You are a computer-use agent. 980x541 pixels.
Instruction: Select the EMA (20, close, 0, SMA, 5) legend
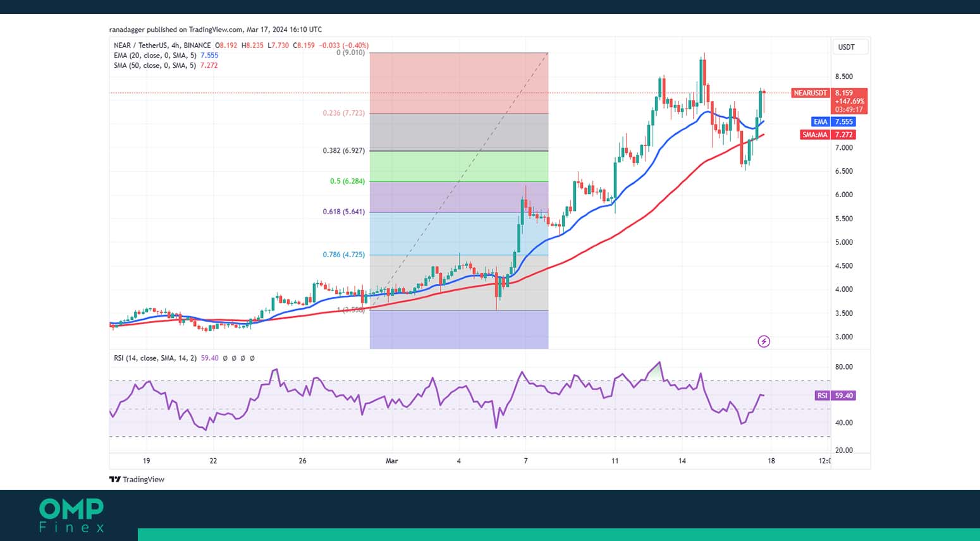pyautogui.click(x=156, y=56)
